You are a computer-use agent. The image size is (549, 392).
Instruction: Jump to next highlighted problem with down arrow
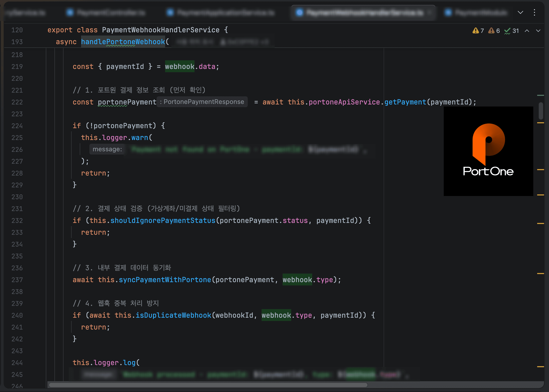538,31
